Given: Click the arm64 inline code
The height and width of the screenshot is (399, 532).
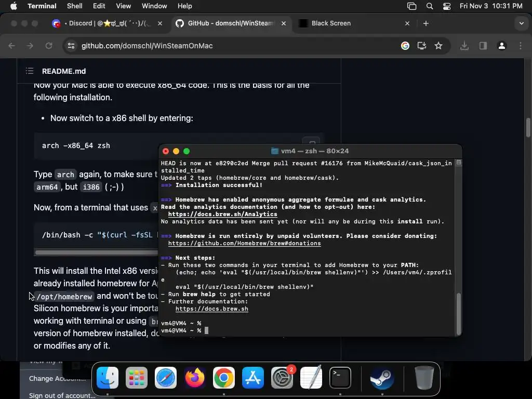Looking at the screenshot, I should 47,187.
